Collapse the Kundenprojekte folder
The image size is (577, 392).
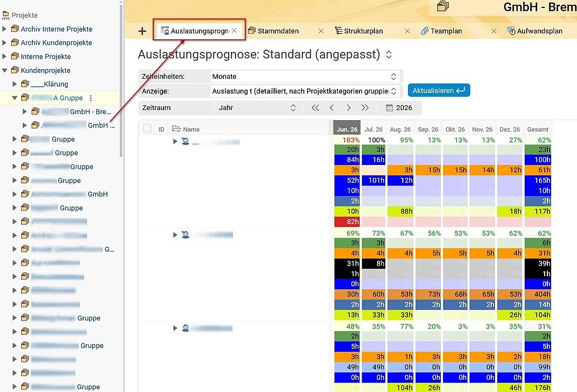pos(4,70)
